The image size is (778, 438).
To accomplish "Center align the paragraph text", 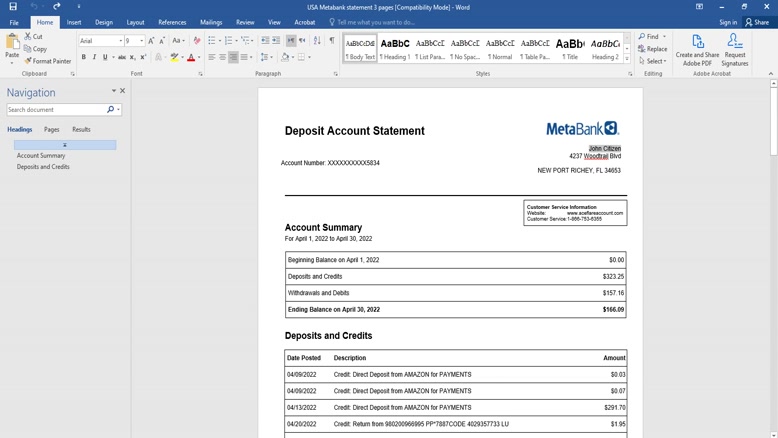I will [x=222, y=57].
